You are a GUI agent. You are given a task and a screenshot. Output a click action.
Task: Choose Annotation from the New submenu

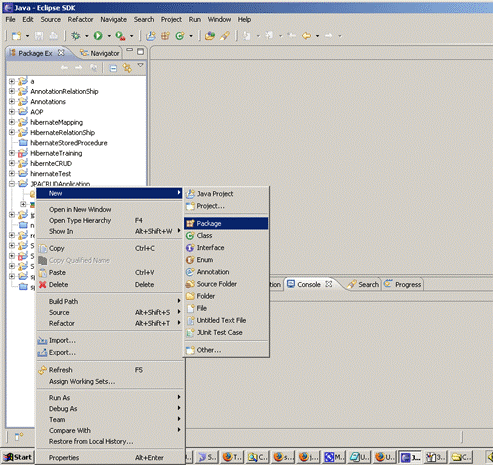226,272
